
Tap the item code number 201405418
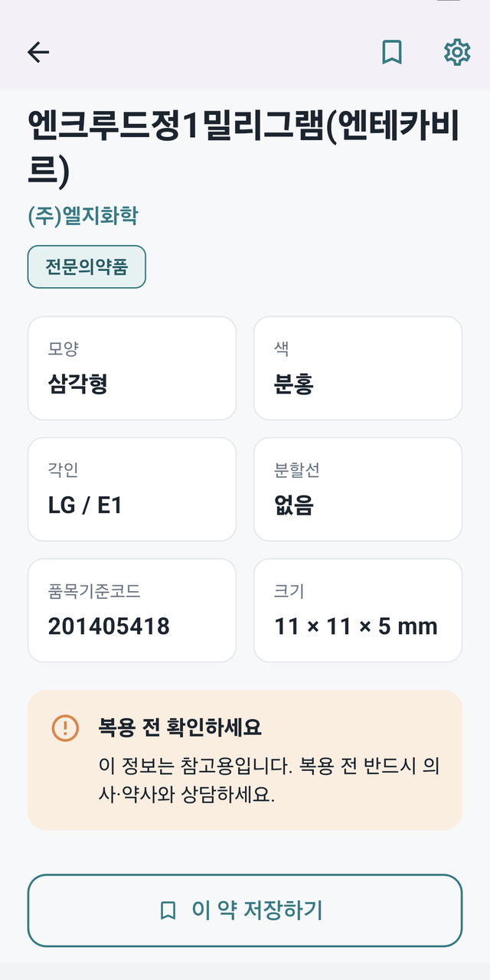pyautogui.click(x=109, y=626)
